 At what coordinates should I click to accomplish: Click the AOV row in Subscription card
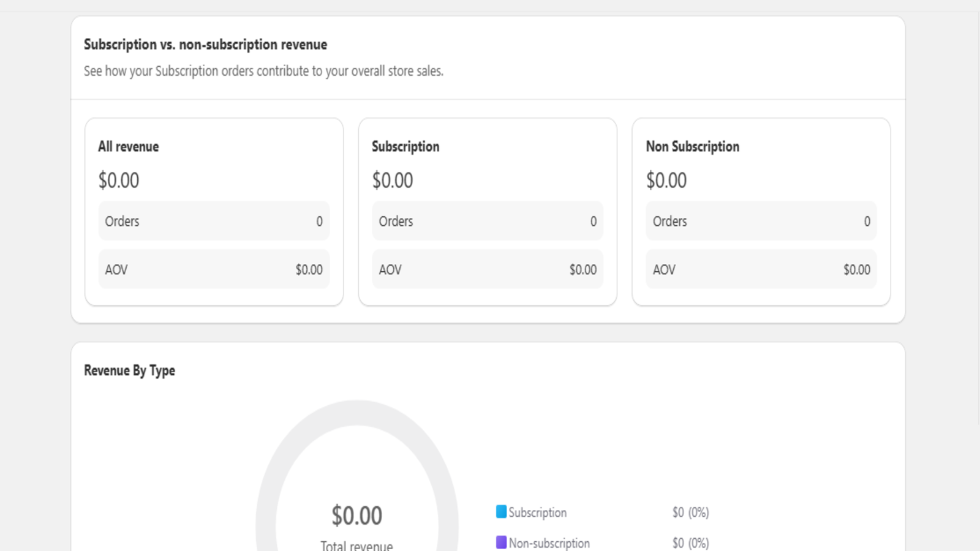488,269
